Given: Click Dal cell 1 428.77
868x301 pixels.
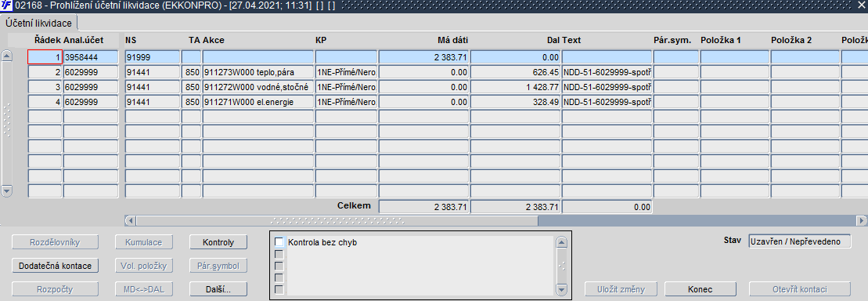Looking at the screenshot, I should 516,87.
